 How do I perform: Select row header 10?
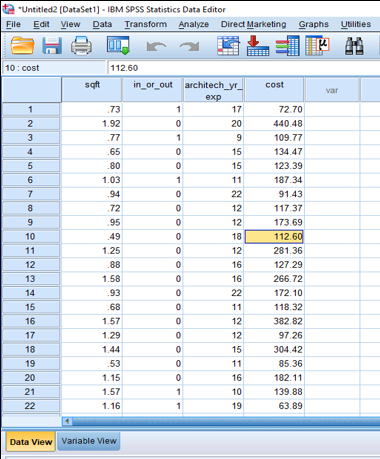[x=31, y=236]
